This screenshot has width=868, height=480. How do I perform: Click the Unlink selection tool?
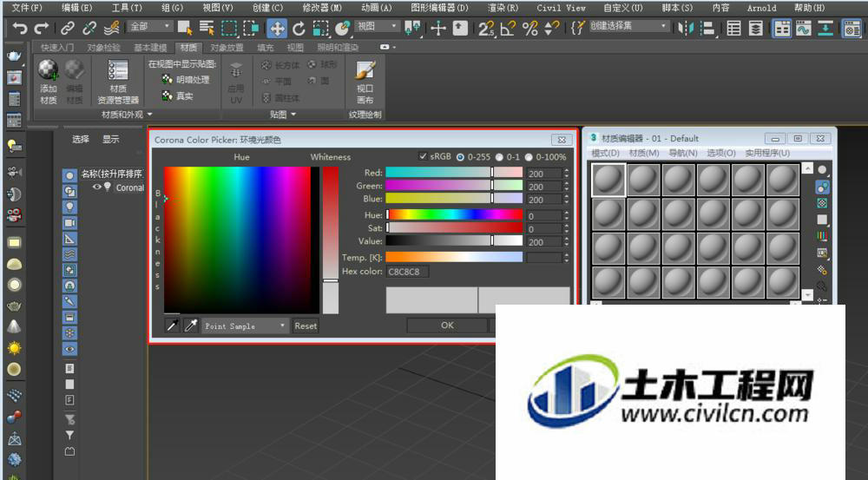point(89,28)
